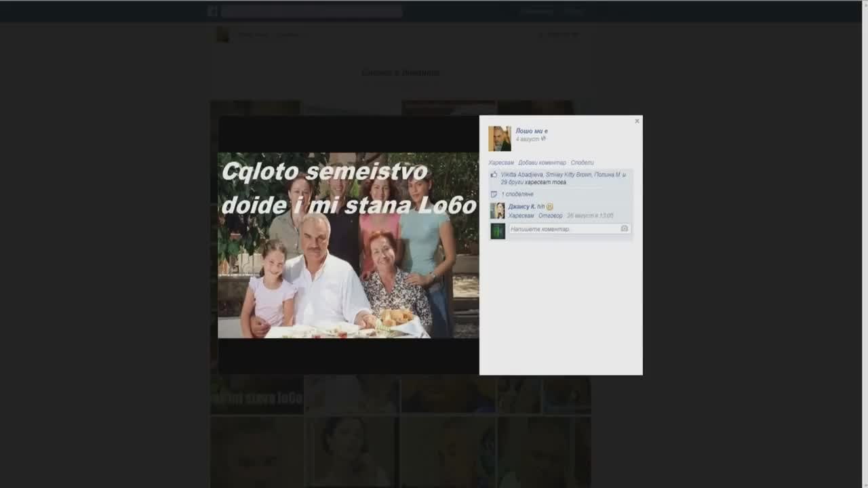Click the smiley emoji in the comment
This screenshot has height=488, width=868.
click(x=550, y=207)
